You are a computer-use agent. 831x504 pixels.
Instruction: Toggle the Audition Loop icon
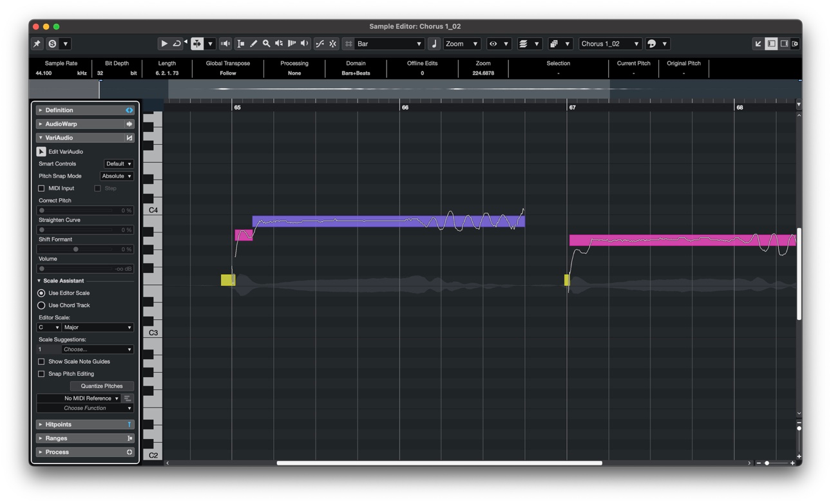coord(177,44)
